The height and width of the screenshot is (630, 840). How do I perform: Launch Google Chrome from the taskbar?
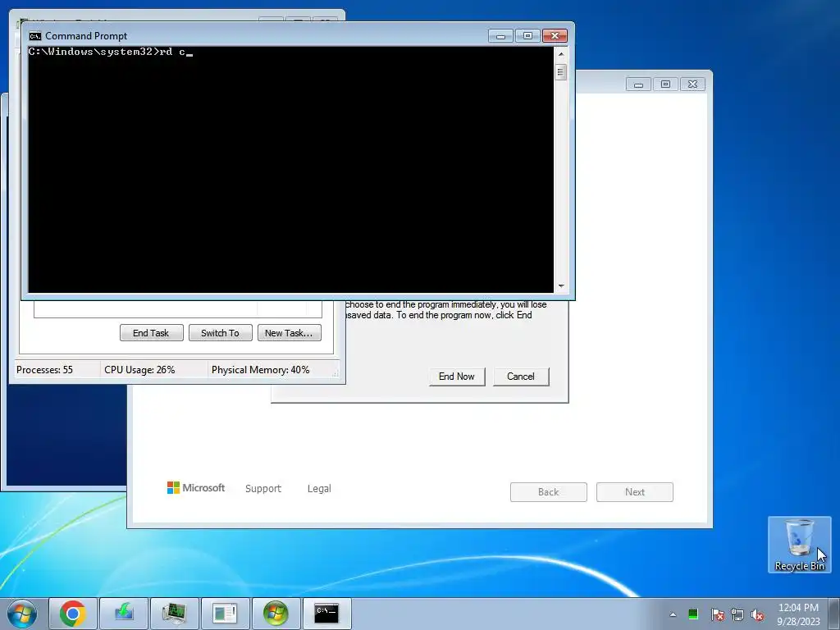(73, 614)
